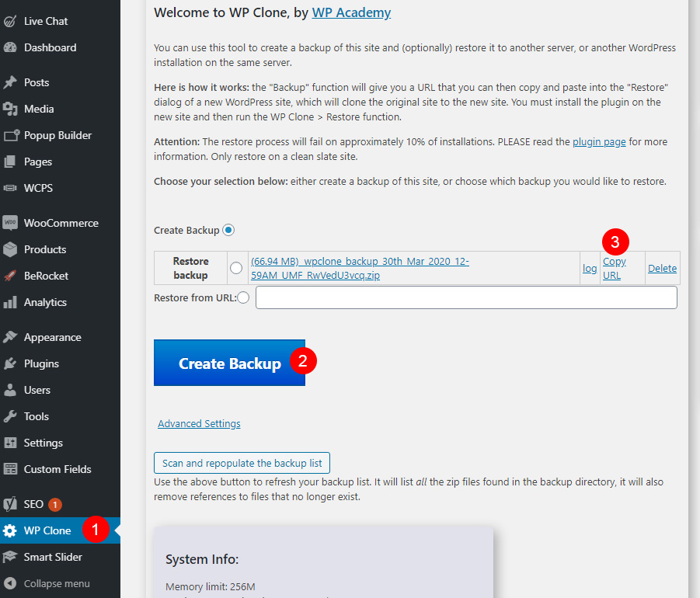Click the Smart Slider graduation cap icon
The image size is (700, 598).
[x=10, y=557]
